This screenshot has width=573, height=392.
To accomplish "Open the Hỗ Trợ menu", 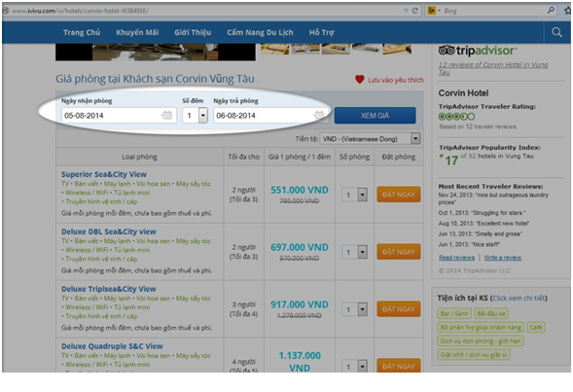I will click(x=322, y=32).
